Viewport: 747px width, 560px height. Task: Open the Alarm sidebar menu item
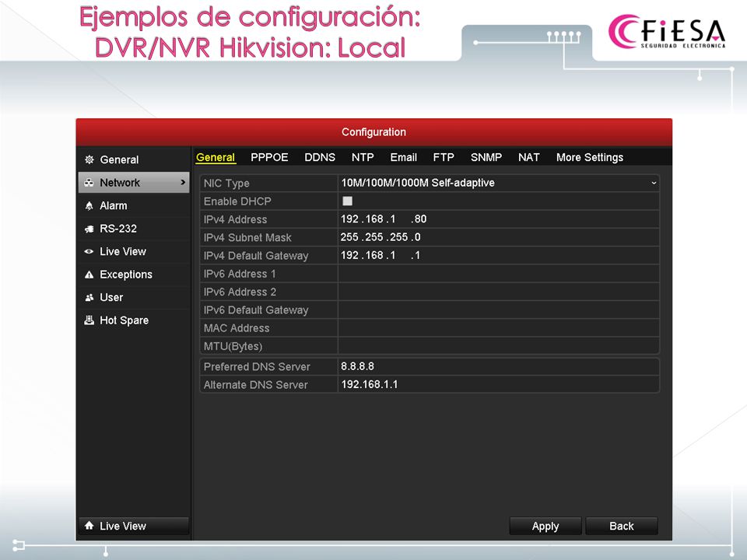coord(134,205)
